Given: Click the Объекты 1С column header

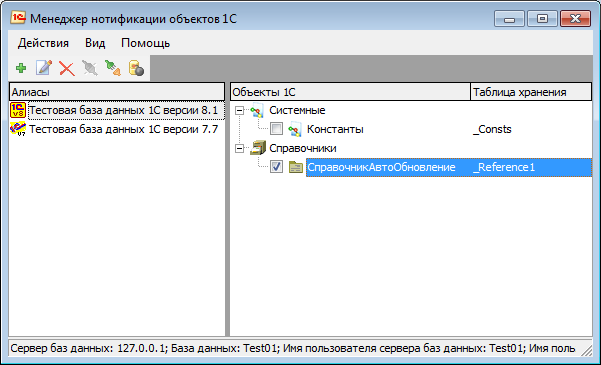Looking at the screenshot, I should coord(350,92).
